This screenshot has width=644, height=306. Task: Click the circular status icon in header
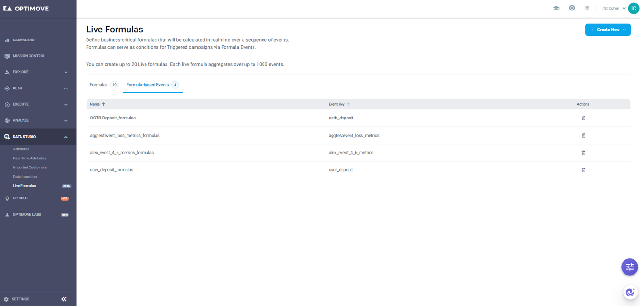tap(572, 8)
